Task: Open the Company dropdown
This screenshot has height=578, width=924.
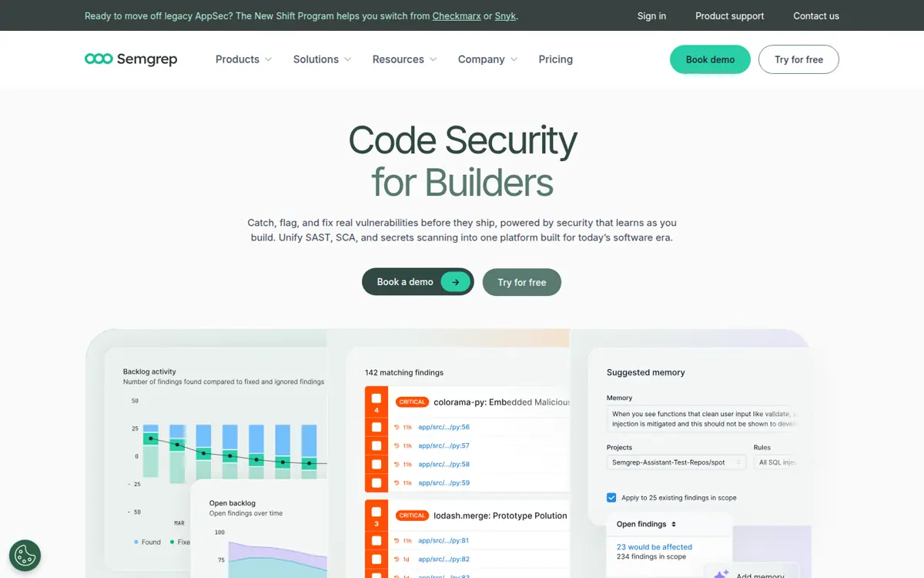Action: [x=487, y=59]
